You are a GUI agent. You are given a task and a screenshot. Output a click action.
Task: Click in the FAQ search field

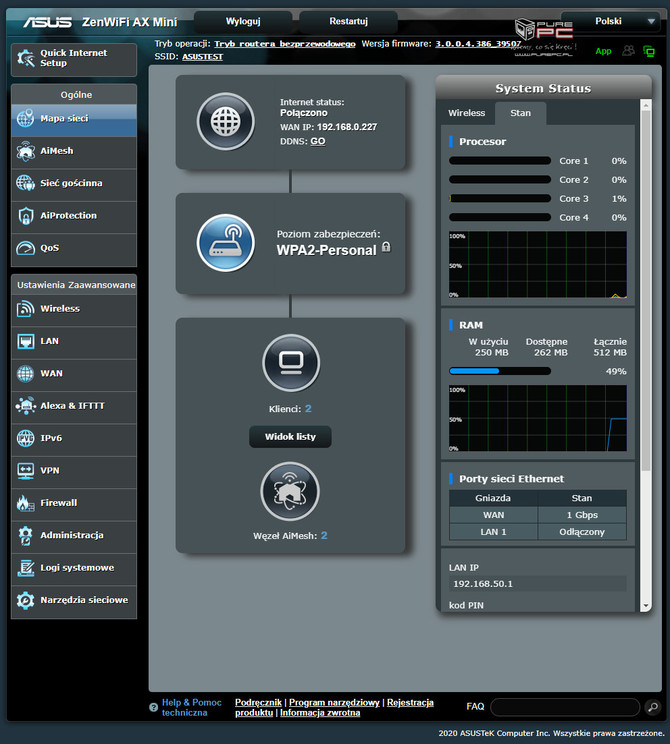click(x=565, y=707)
